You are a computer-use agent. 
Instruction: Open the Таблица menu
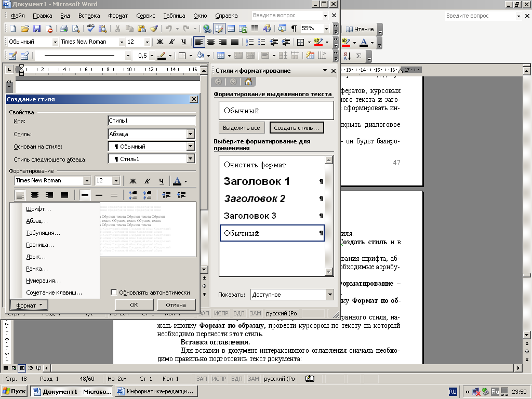[174, 16]
